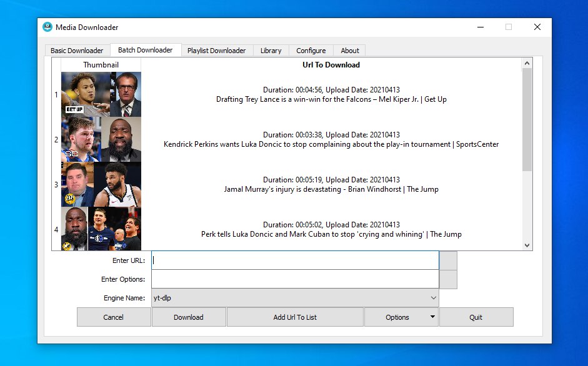588x366 pixels.
Task: Click row number 3 header
Action: coord(56,184)
